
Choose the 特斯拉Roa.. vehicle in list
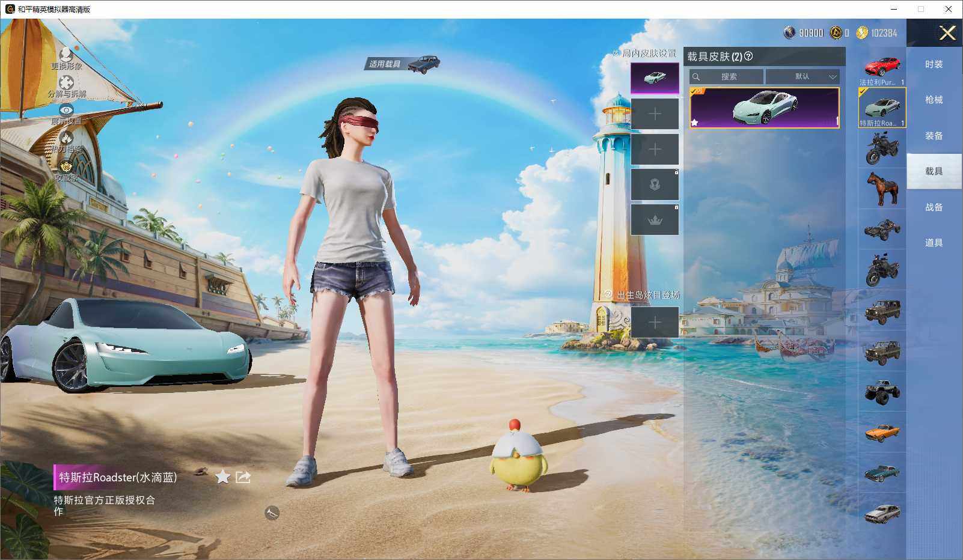tap(882, 108)
